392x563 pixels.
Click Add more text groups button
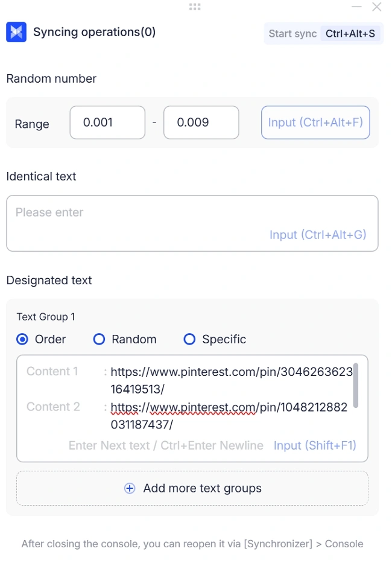click(192, 488)
